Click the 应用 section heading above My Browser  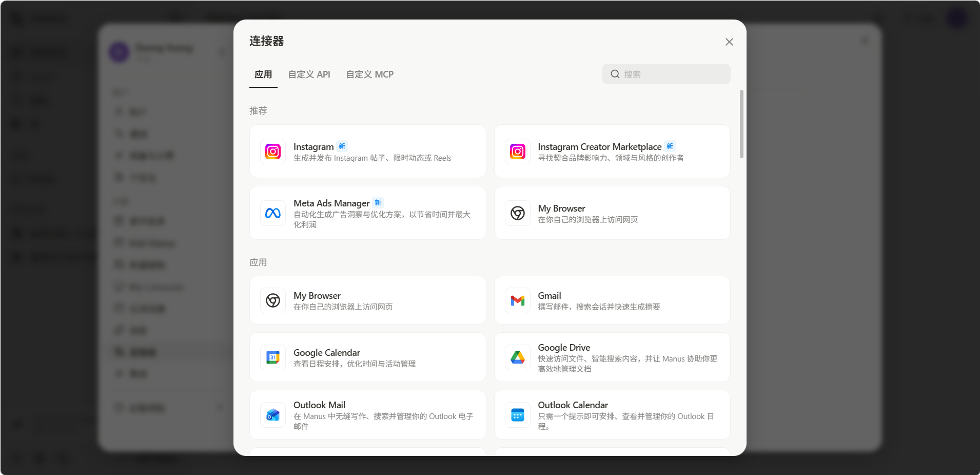pos(258,262)
